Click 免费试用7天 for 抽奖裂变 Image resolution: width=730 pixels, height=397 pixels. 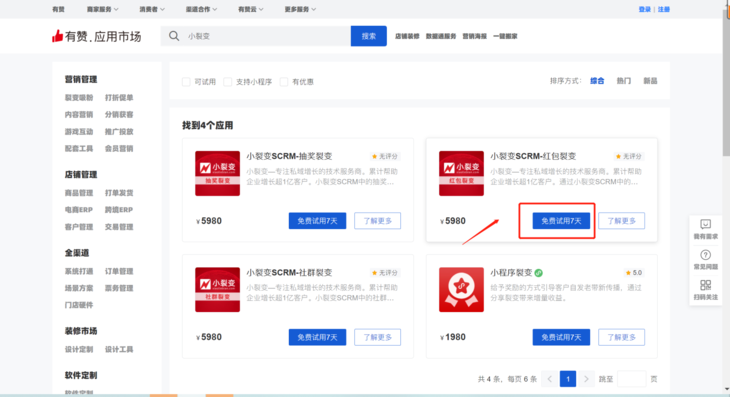tap(317, 221)
